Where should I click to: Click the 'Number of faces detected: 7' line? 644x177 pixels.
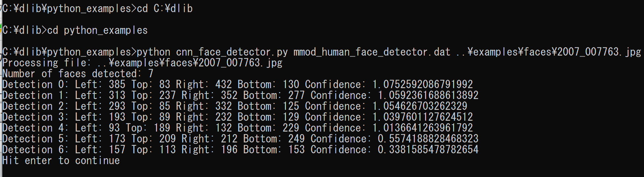click(78, 74)
